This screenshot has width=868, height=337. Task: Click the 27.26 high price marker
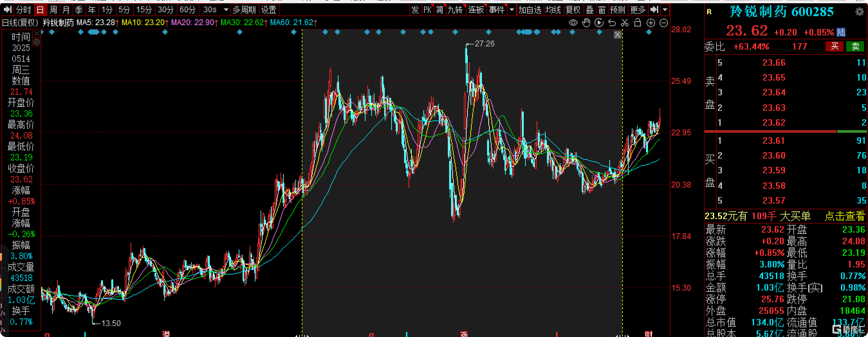pos(484,43)
